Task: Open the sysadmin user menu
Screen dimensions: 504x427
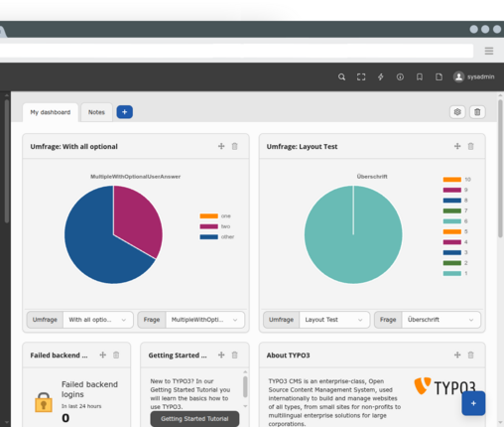Action: pyautogui.click(x=473, y=76)
